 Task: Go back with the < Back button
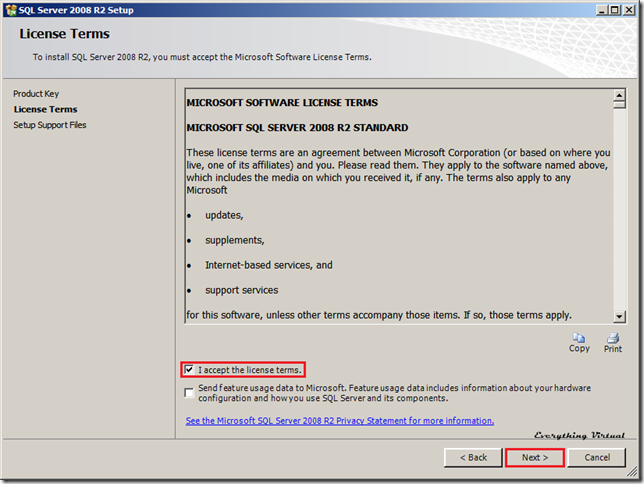(473, 457)
